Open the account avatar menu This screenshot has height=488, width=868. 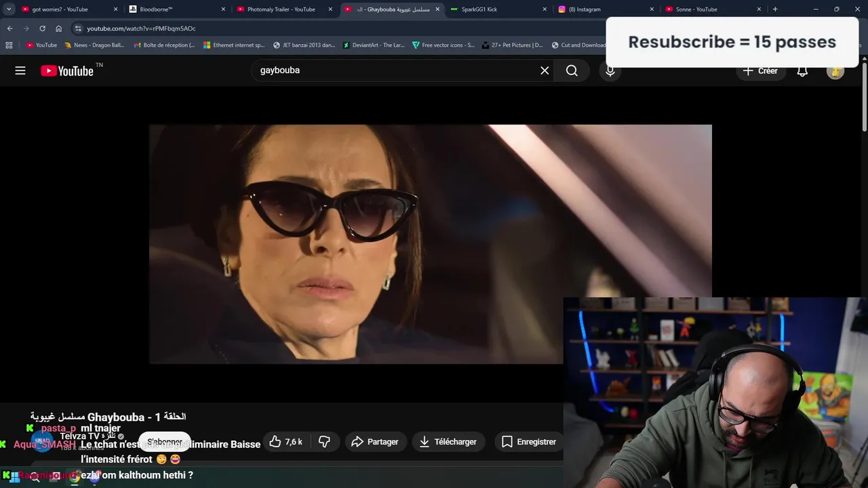click(x=835, y=70)
